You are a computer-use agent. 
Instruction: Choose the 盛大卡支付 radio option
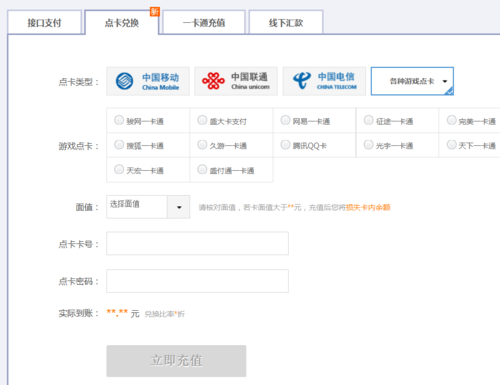(202, 120)
